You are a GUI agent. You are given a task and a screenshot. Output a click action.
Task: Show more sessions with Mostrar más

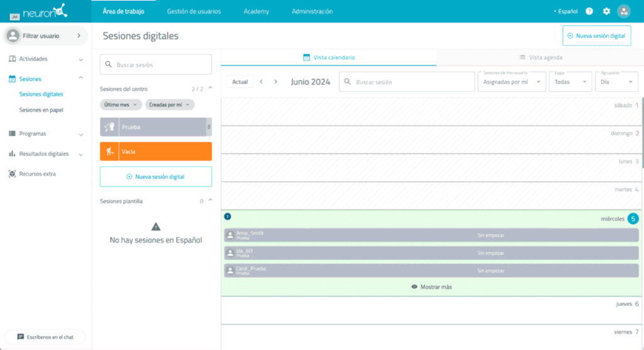tap(431, 287)
